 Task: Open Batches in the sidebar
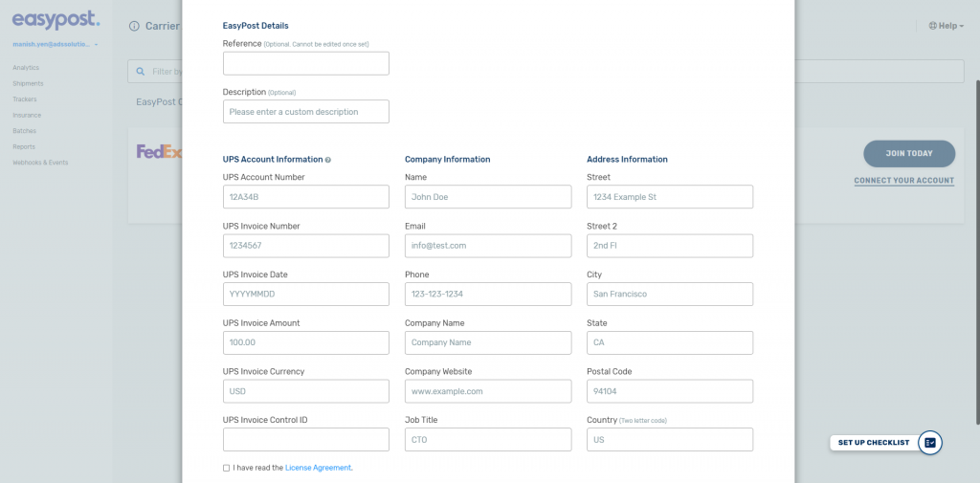pyautogui.click(x=24, y=131)
